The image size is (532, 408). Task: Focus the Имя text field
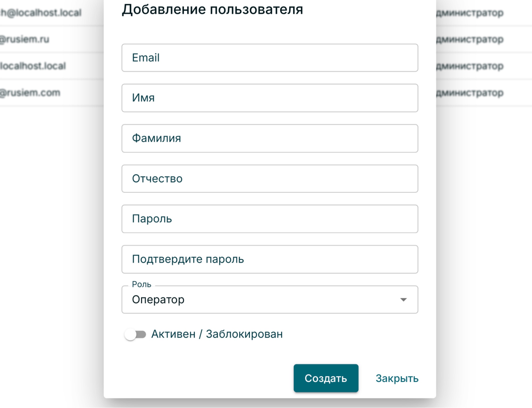(x=270, y=98)
